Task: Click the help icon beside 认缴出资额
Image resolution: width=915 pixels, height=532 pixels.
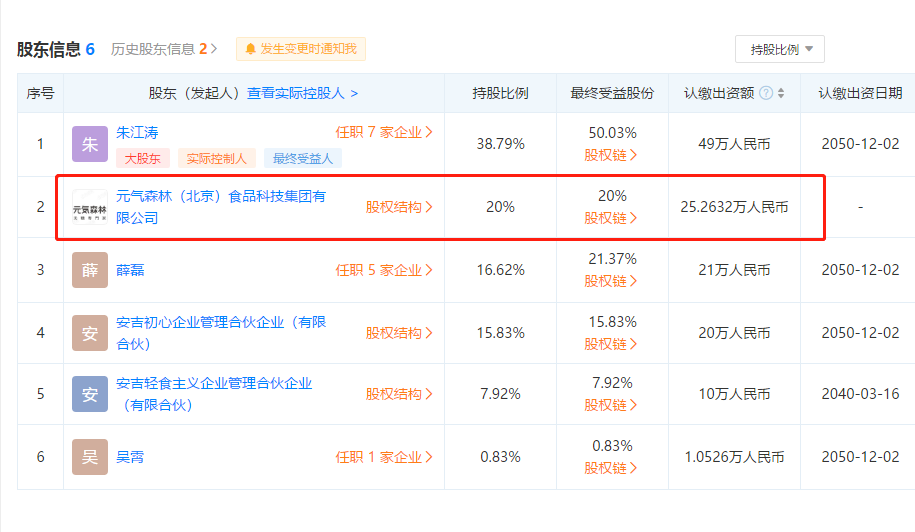Action: coord(766,93)
